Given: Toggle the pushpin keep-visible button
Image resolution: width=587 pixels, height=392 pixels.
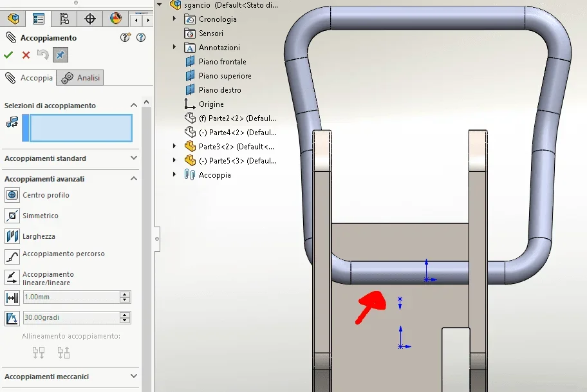Looking at the screenshot, I should [61, 55].
